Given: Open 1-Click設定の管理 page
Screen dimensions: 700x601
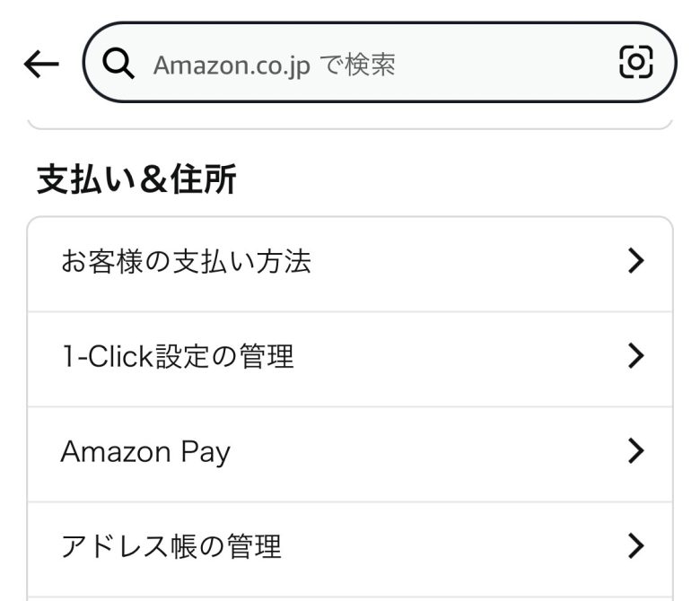Looking at the screenshot, I should (x=350, y=358).
